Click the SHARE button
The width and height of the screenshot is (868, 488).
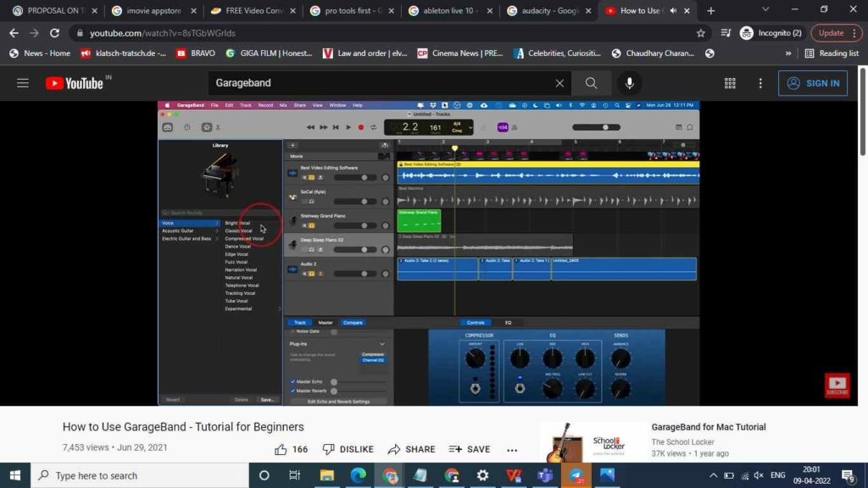click(x=411, y=449)
